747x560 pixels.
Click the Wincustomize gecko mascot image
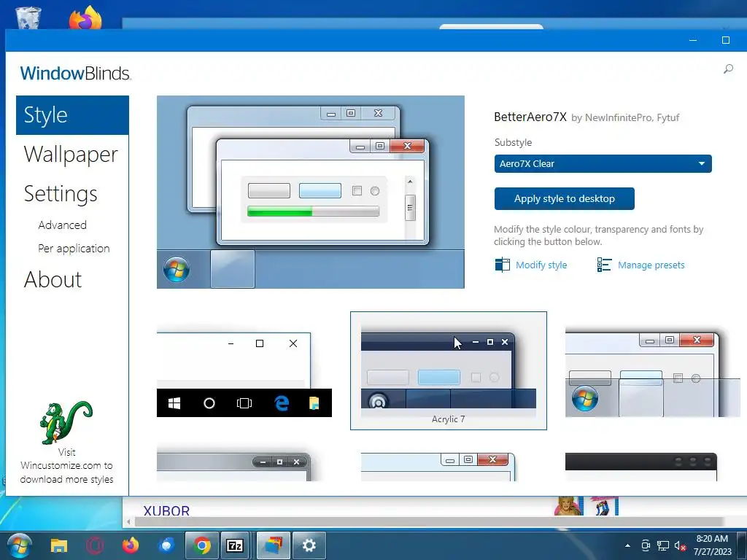click(x=66, y=422)
